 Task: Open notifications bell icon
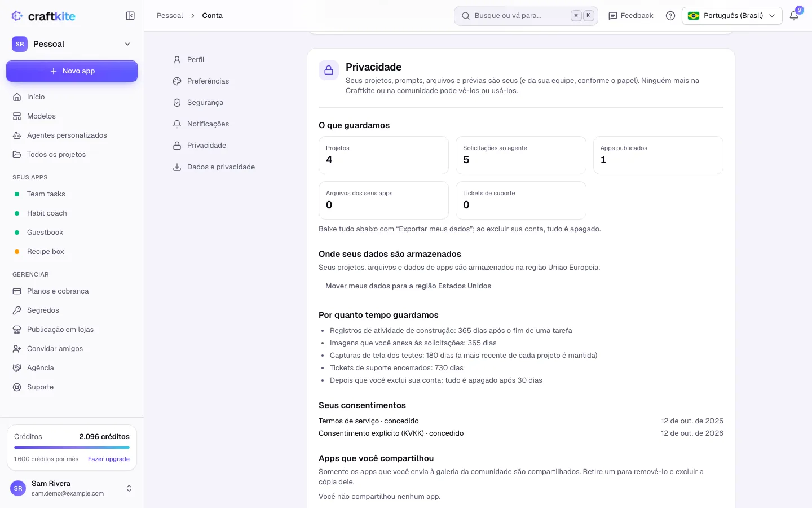[x=794, y=16]
